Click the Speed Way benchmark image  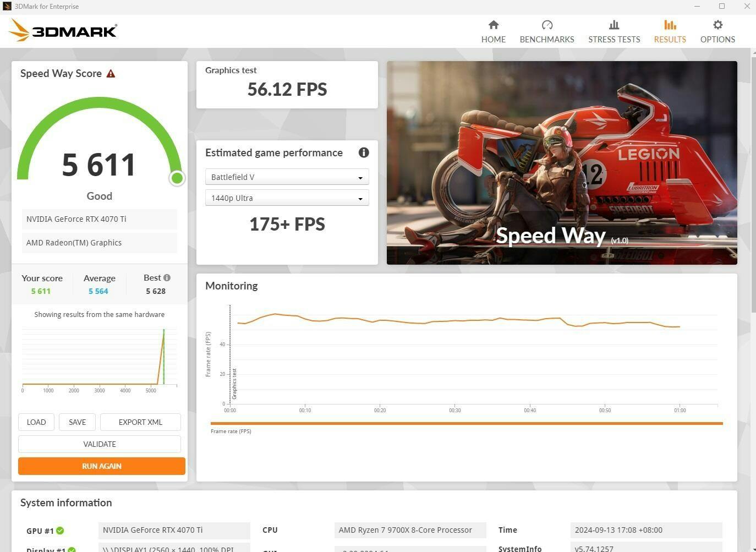point(562,163)
